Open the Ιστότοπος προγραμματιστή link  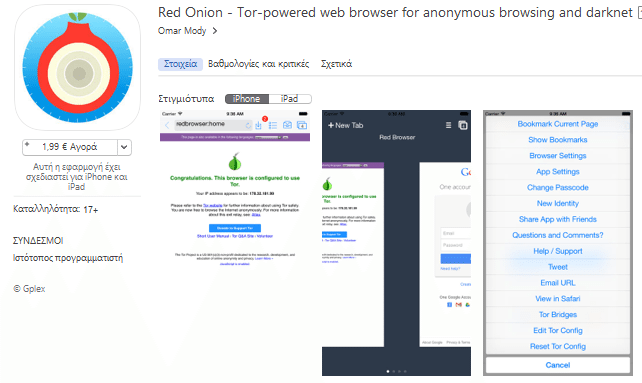(x=68, y=258)
